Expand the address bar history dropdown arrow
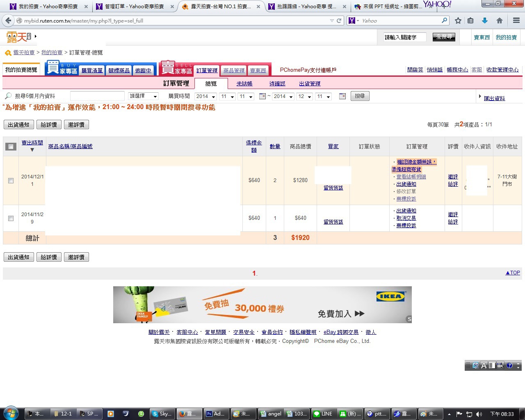This screenshot has height=420, width=525. [332, 21]
